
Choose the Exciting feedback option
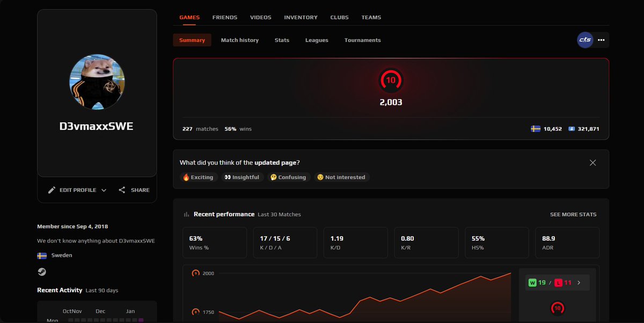(x=199, y=177)
